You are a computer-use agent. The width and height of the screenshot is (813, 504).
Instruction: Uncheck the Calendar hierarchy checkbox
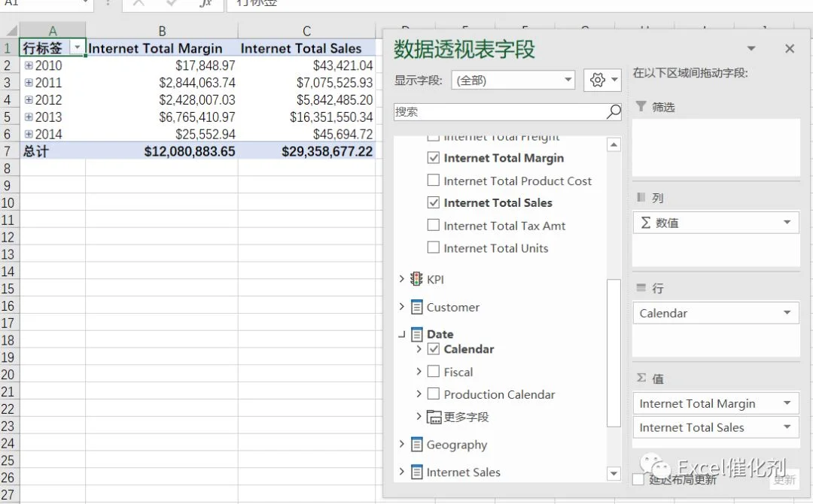click(434, 349)
